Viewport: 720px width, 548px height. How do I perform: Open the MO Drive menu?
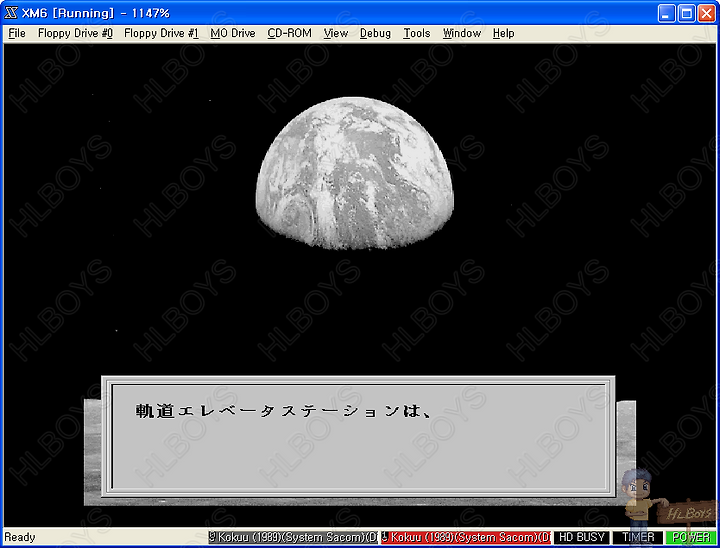point(233,33)
